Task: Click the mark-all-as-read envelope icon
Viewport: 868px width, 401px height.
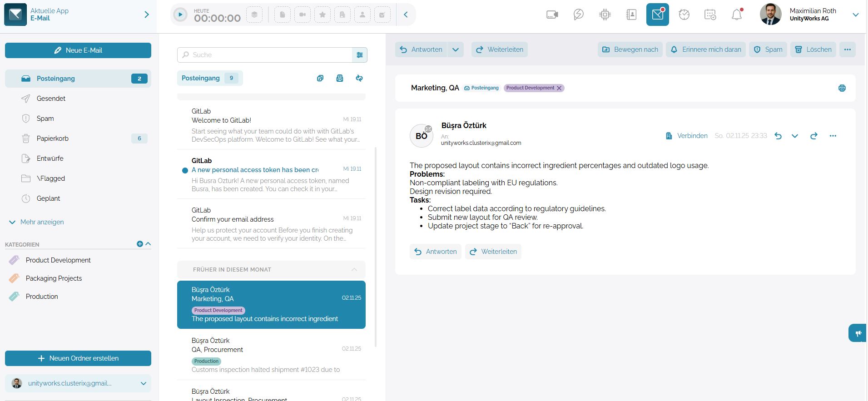Action: [x=340, y=78]
